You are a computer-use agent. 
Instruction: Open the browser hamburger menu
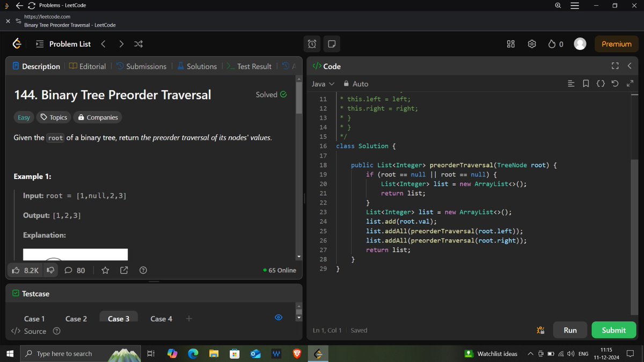click(574, 5)
